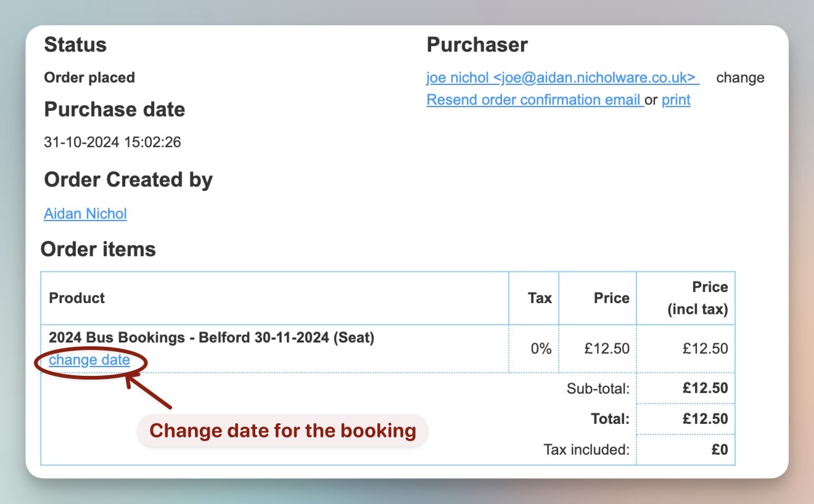Click the "Order items" heading

tap(98, 250)
